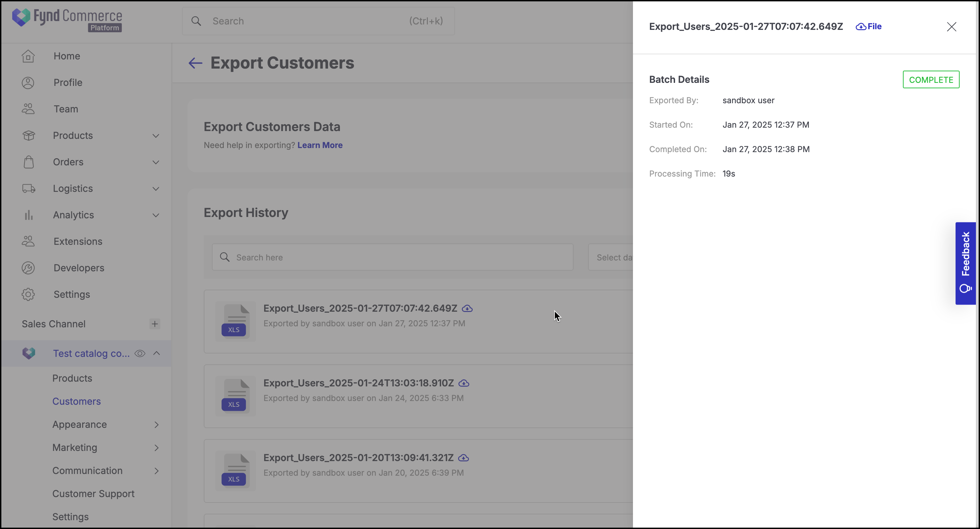Click the Analytics bar chart icon
Image resolution: width=980 pixels, height=529 pixels.
(29, 215)
